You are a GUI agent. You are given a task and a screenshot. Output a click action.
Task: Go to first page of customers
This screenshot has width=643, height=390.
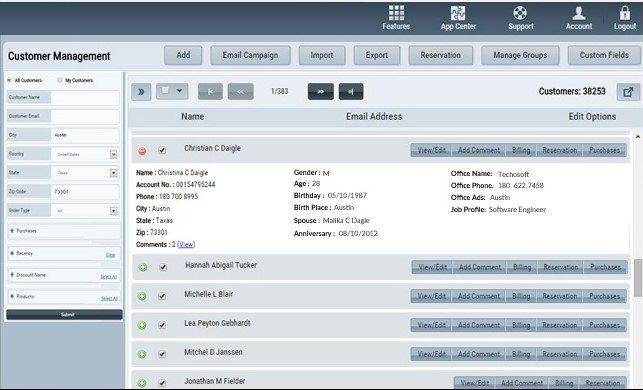point(210,91)
